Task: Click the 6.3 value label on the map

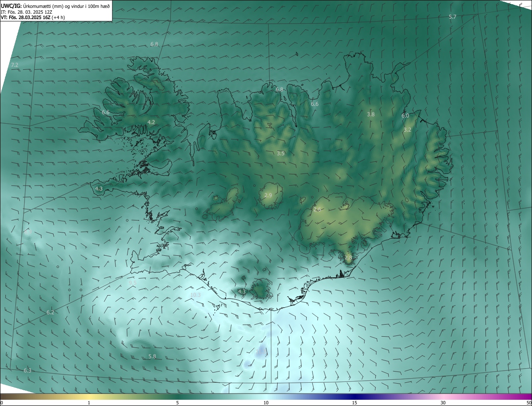Action: tap(27, 370)
